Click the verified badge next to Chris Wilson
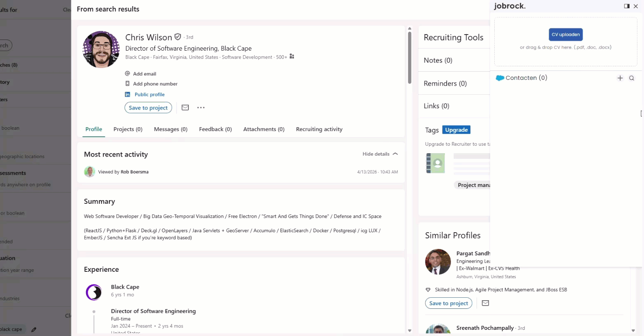The width and height of the screenshot is (644, 336). point(178,37)
